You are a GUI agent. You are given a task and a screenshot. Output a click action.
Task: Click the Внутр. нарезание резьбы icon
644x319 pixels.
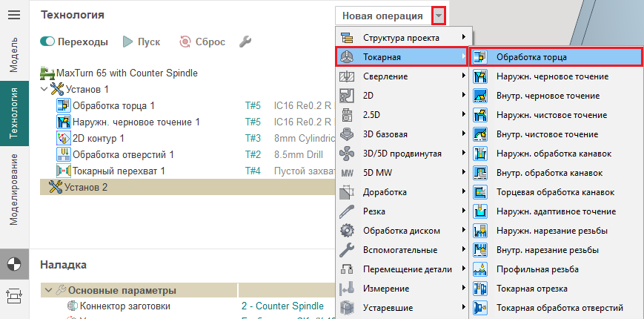click(x=480, y=249)
